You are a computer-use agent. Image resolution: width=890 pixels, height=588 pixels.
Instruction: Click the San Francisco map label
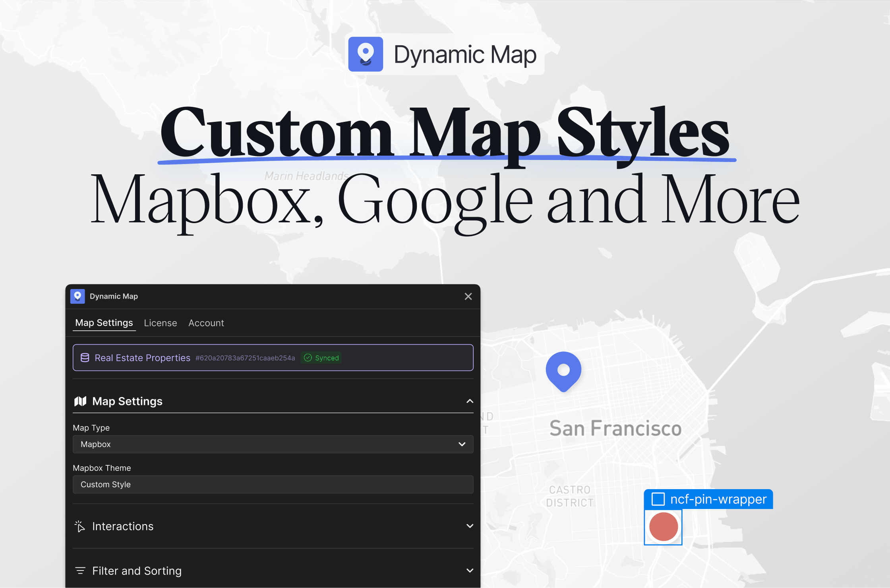[615, 429]
